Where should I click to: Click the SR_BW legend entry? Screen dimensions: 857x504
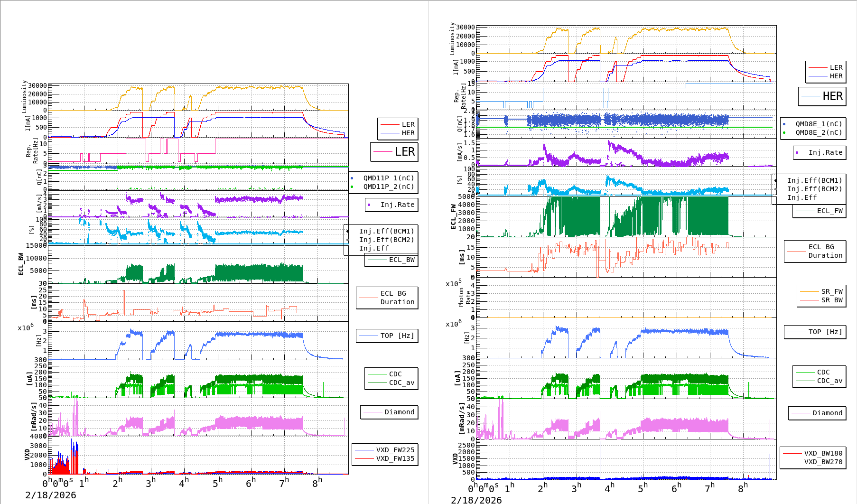831,300
